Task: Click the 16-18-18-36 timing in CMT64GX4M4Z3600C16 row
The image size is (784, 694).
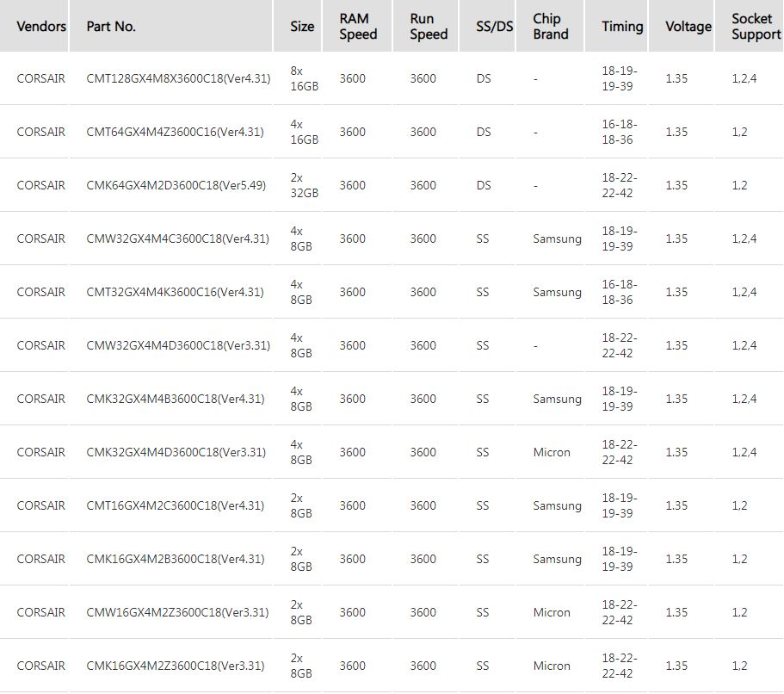Action: [x=619, y=132]
